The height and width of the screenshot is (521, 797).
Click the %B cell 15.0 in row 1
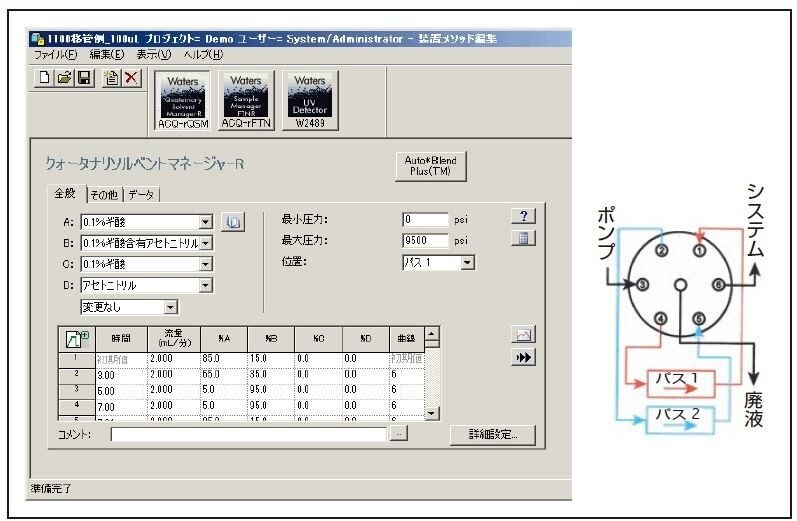click(270, 359)
